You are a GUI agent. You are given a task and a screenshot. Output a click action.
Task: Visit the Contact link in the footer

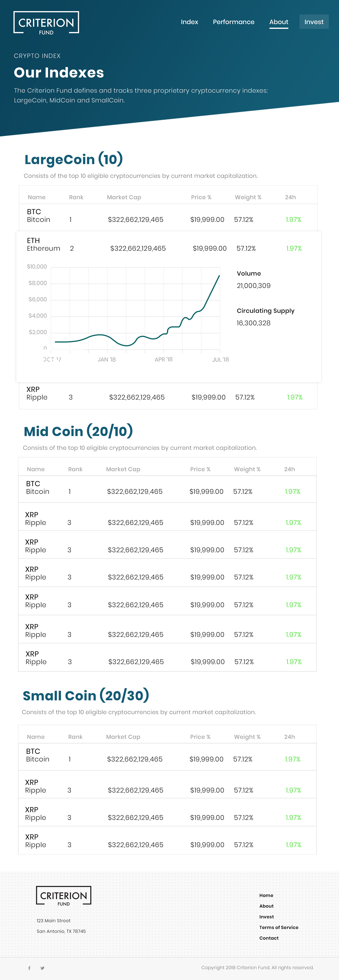click(268, 938)
